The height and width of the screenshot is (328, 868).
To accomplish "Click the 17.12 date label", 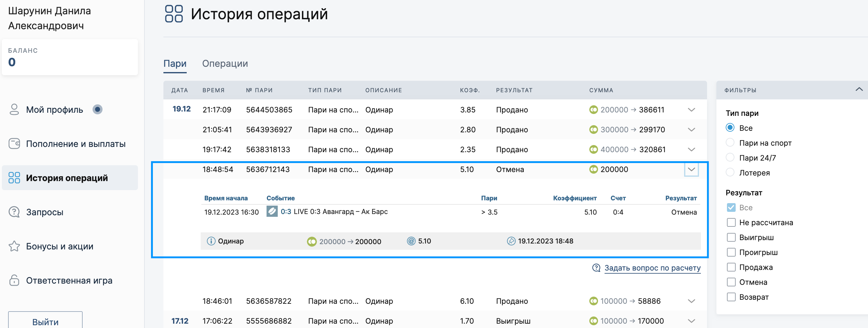I will click(x=180, y=321).
